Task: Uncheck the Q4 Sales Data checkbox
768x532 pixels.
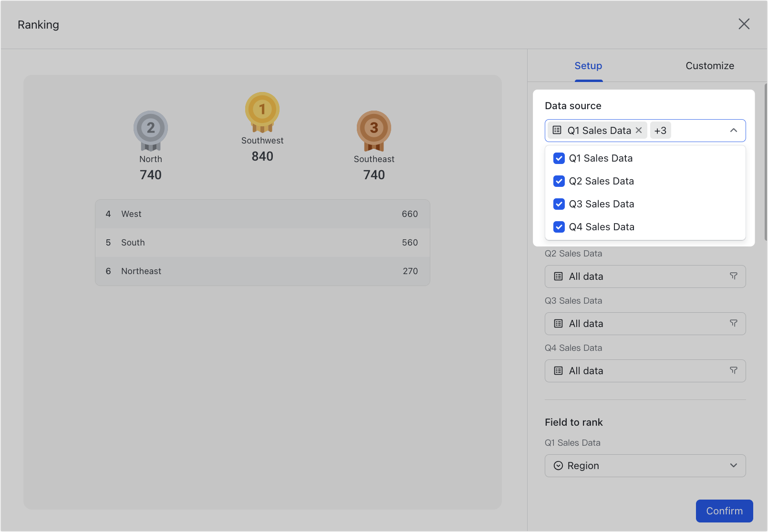Action: (559, 227)
